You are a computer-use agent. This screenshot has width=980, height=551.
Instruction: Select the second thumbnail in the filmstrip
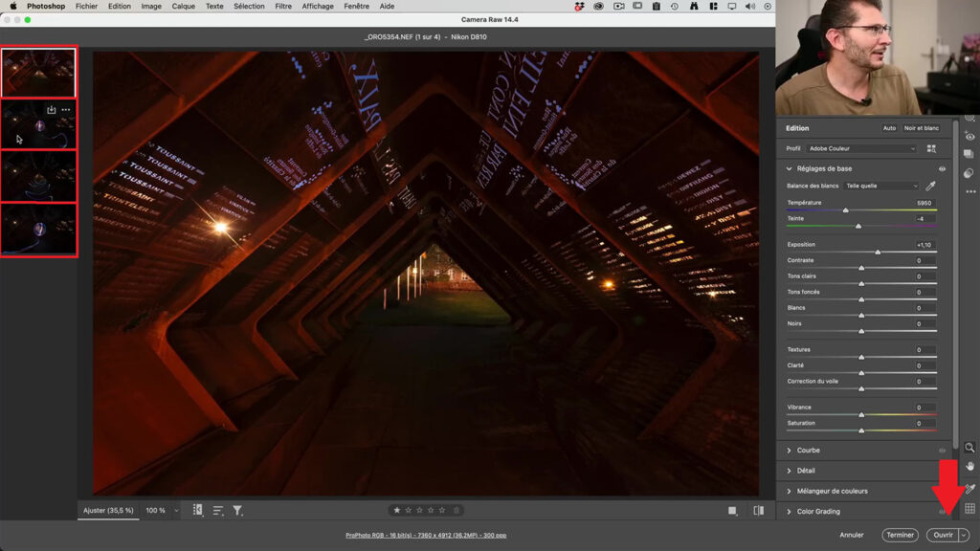(38, 124)
